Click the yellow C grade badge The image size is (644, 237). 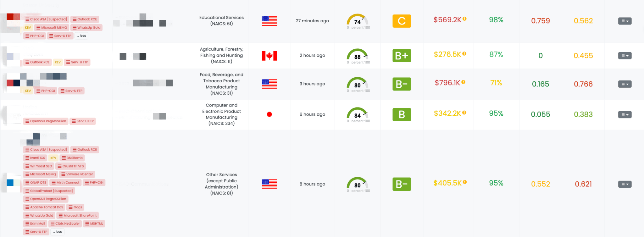click(402, 21)
